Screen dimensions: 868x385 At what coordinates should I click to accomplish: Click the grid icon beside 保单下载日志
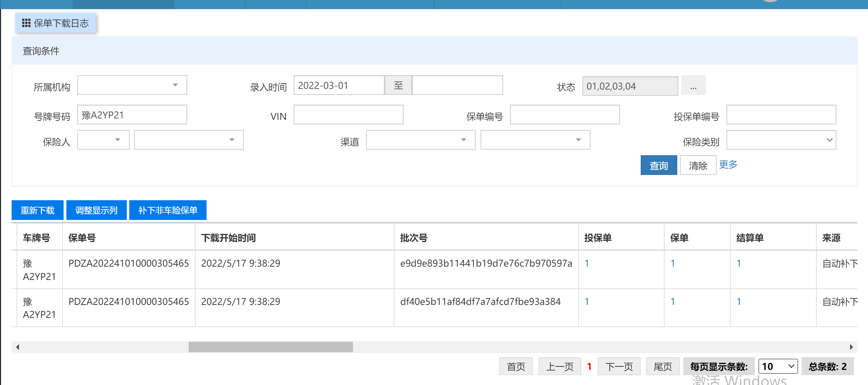pyautogui.click(x=26, y=23)
